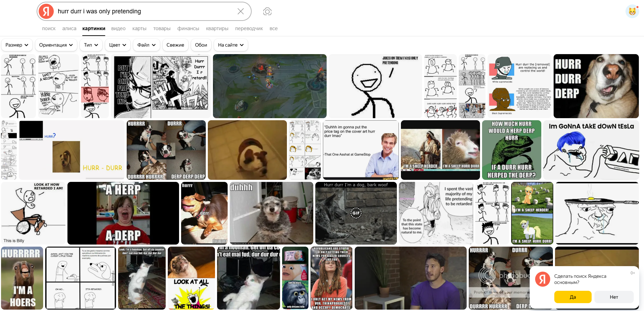Open the 'I spent the vast majority' manga image
644x311 pixels.
436,213
